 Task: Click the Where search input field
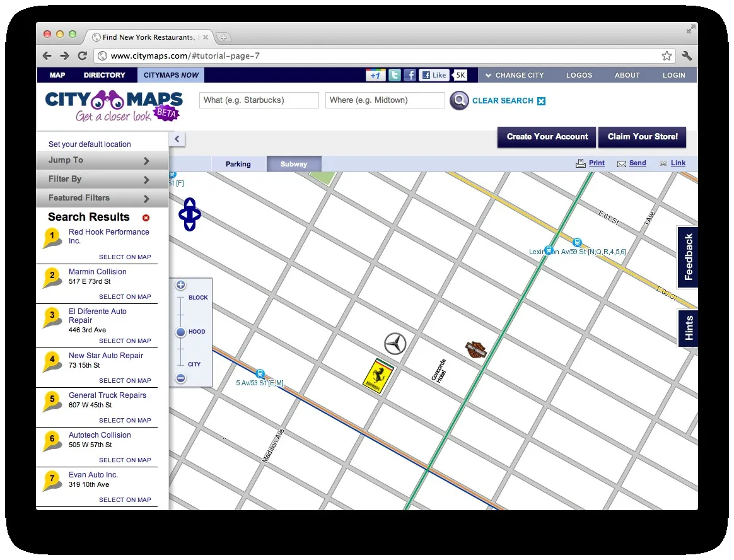385,100
